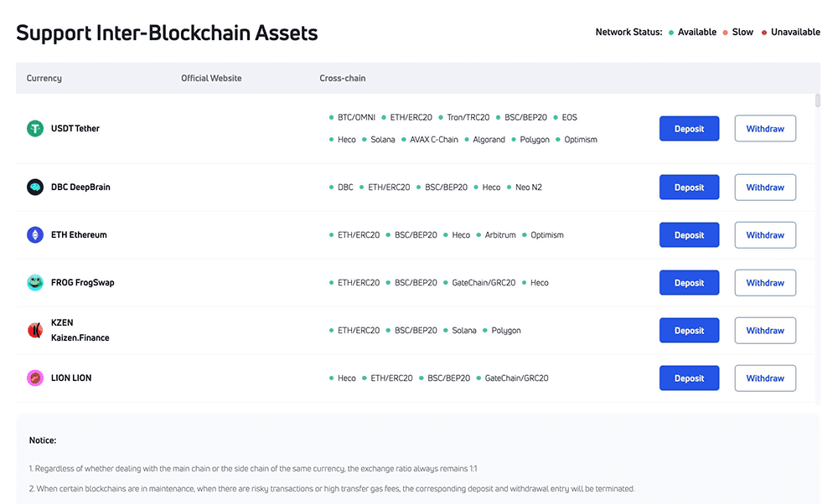This screenshot has height=504, width=838.
Task: Click the KZEN Kaizen.Finance coin icon
Action: point(35,330)
